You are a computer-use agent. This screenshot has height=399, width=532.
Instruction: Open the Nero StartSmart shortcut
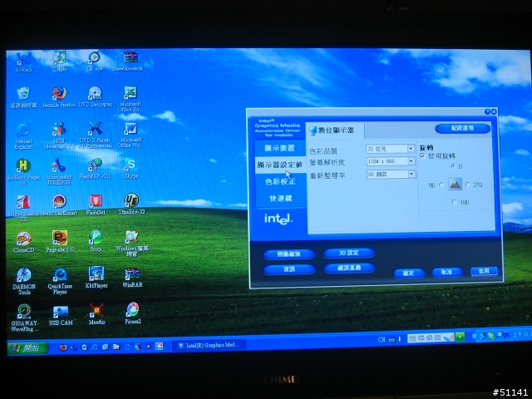tap(59, 205)
